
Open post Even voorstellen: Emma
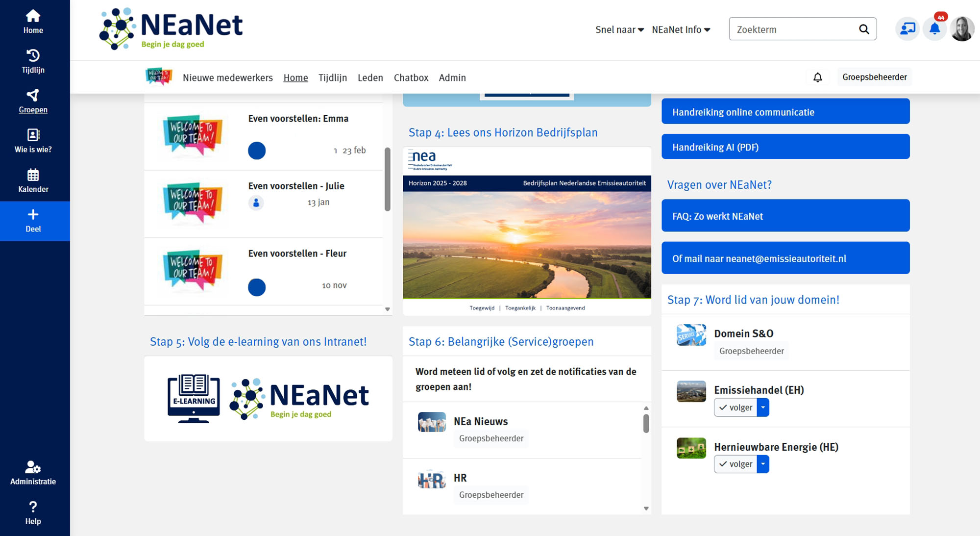click(298, 119)
